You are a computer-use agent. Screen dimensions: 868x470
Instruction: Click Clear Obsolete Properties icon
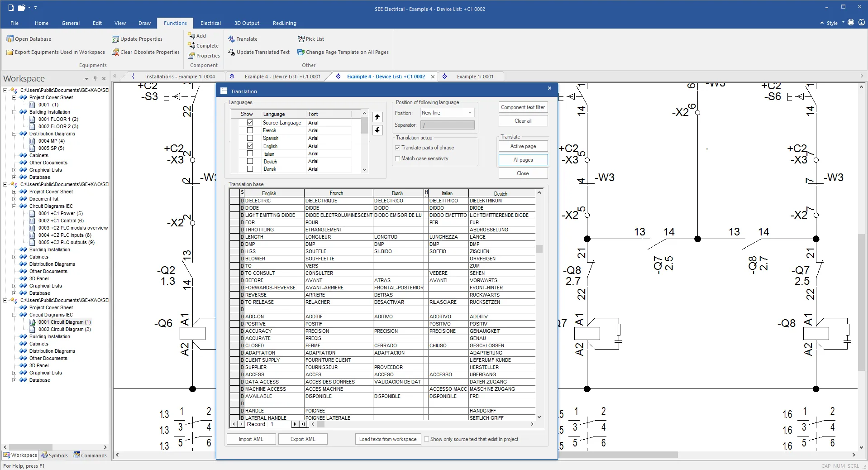(x=115, y=52)
